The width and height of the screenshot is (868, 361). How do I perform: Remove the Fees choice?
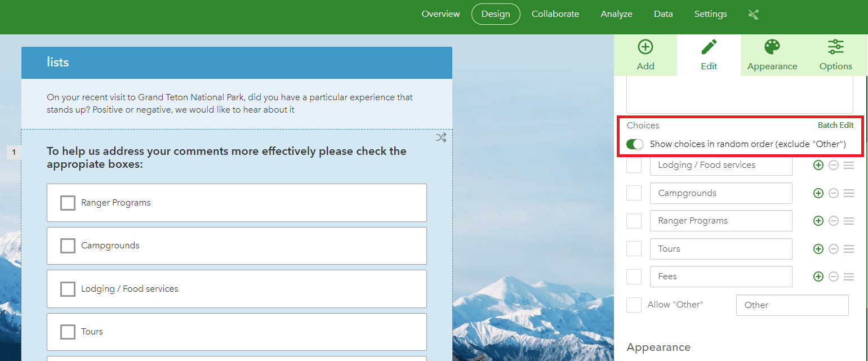pyautogui.click(x=833, y=277)
